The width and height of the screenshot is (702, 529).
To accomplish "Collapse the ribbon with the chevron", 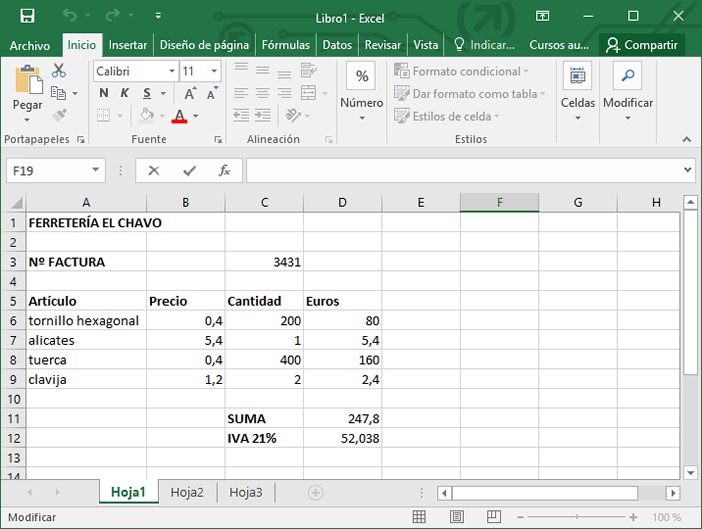I will (686, 139).
